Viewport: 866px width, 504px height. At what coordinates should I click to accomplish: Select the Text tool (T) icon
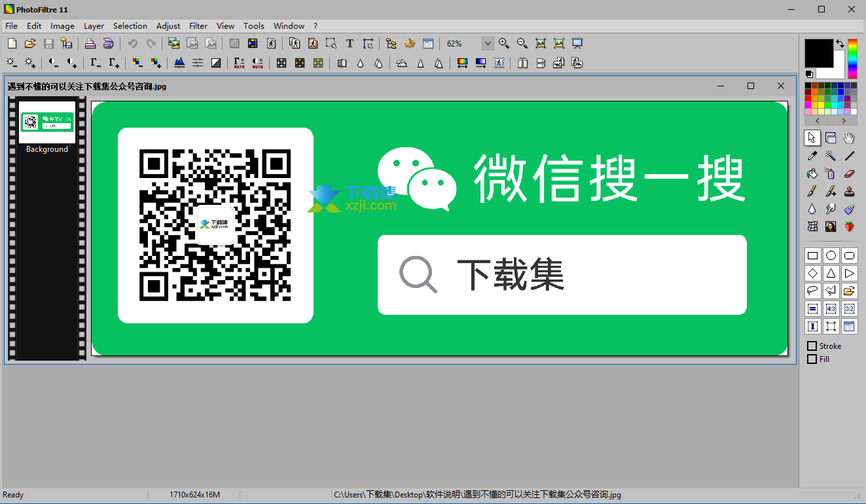(350, 44)
